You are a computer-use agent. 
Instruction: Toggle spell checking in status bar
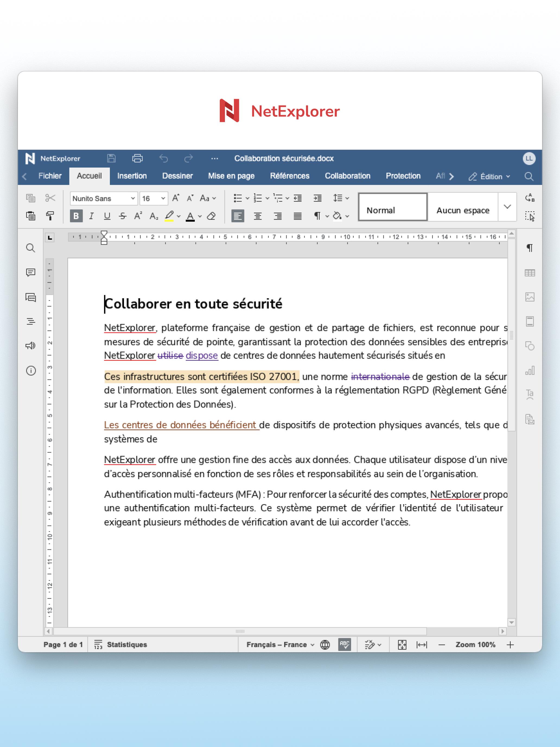[x=344, y=644]
